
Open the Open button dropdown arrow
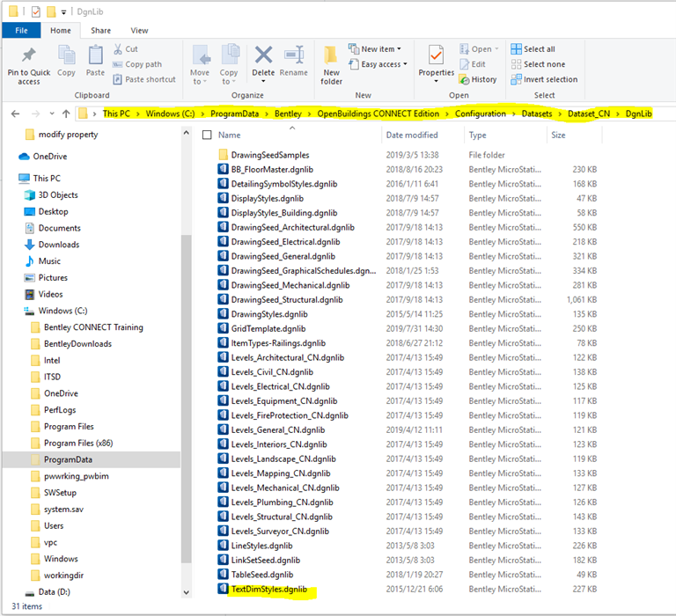[496, 48]
